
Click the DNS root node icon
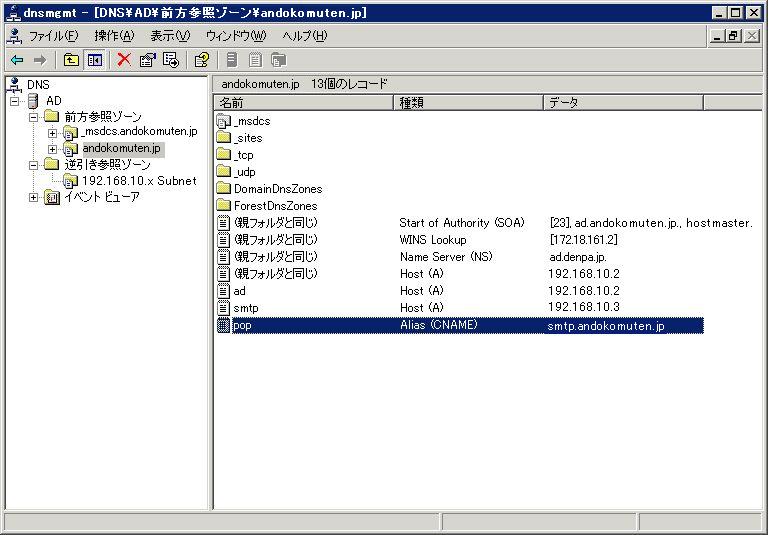point(15,85)
